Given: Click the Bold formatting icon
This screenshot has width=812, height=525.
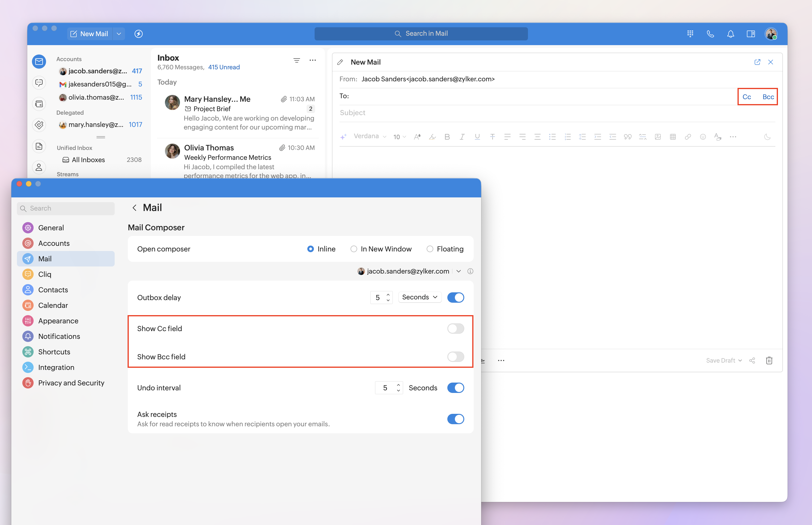Looking at the screenshot, I should click(x=447, y=137).
